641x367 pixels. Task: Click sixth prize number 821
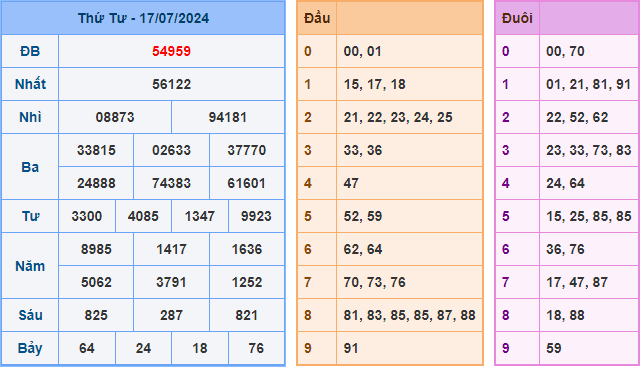[x=247, y=316]
